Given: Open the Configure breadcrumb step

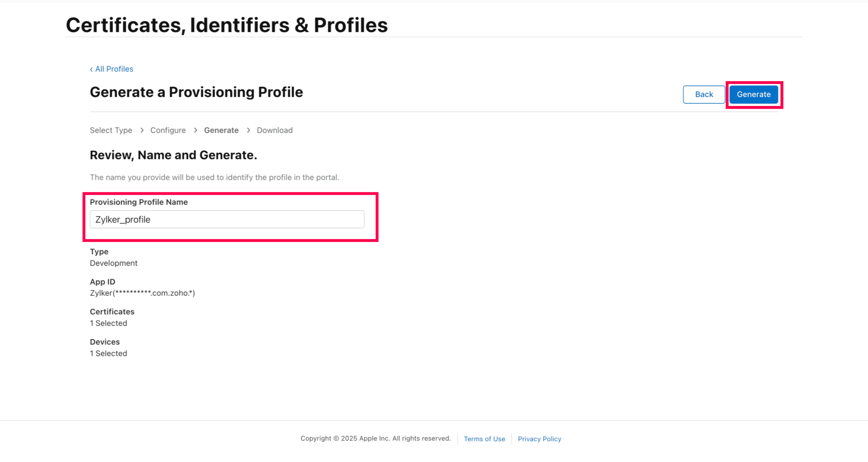Looking at the screenshot, I should point(168,130).
